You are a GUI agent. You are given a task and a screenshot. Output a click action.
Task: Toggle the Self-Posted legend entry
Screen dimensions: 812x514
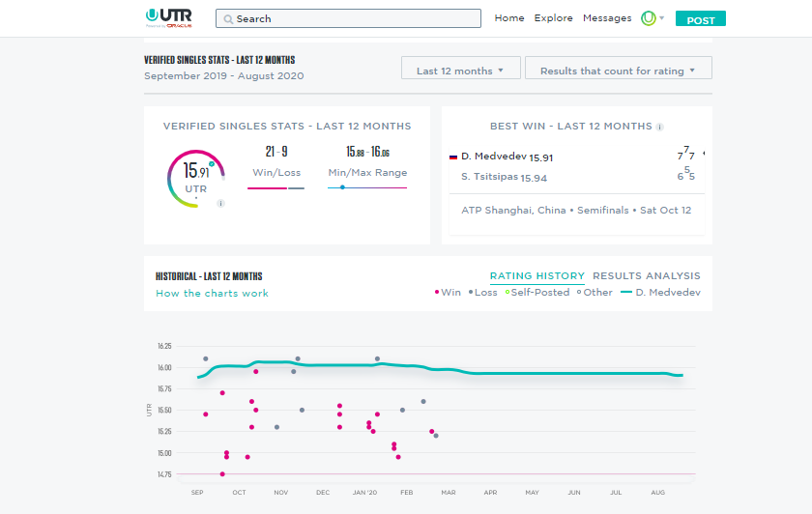pyautogui.click(x=537, y=293)
